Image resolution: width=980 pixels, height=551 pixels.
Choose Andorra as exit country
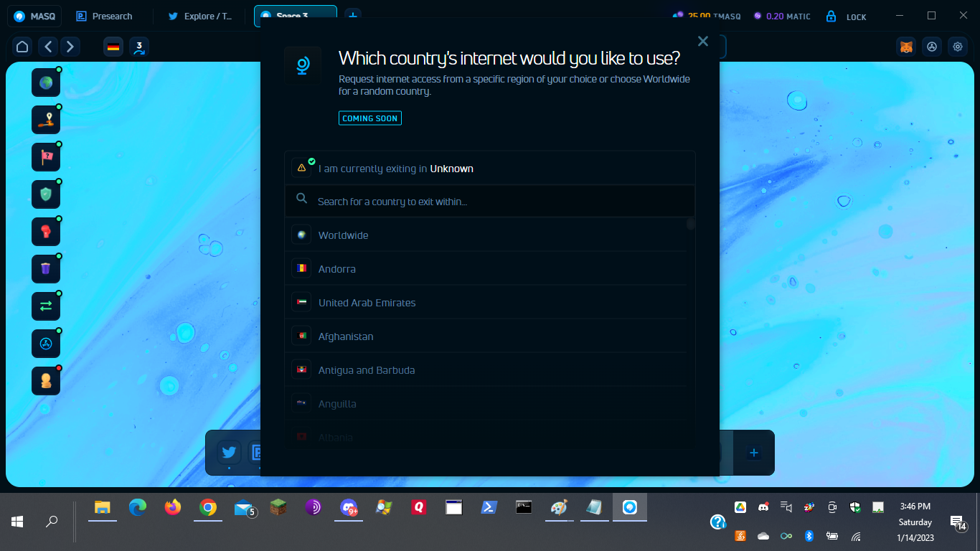pos(486,269)
